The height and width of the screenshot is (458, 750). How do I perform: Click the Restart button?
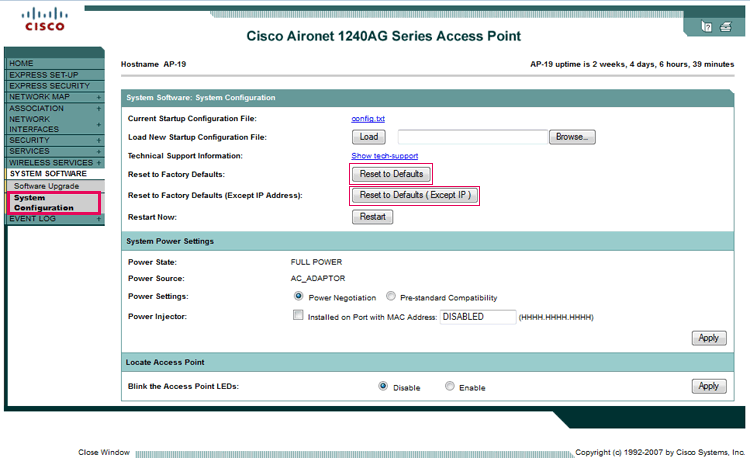373,217
